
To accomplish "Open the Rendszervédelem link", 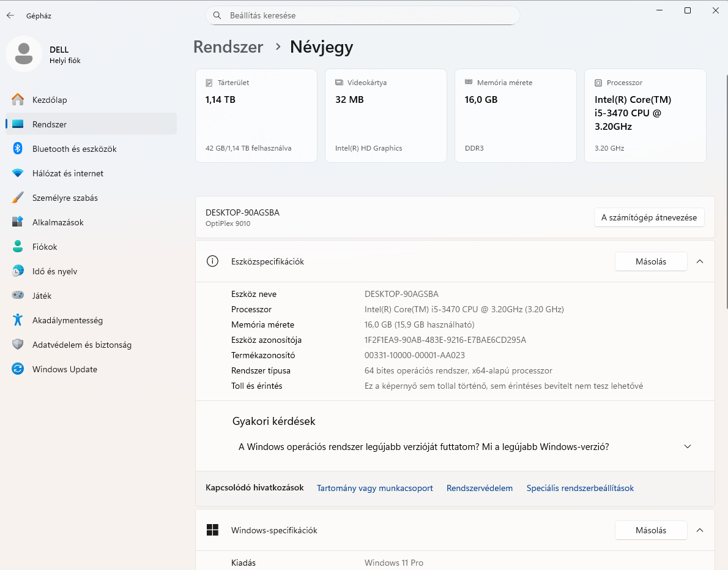I will 480,488.
